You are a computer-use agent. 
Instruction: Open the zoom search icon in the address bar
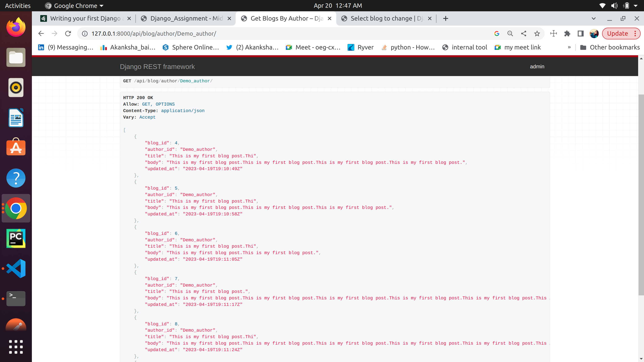[510, 34]
